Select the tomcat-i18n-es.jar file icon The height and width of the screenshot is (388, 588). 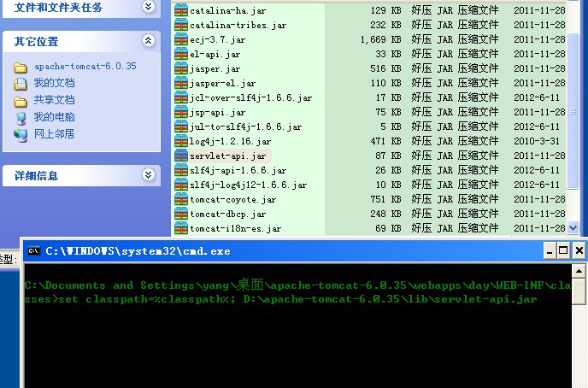click(181, 228)
